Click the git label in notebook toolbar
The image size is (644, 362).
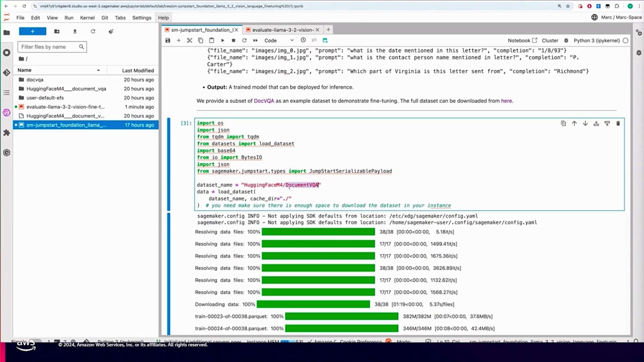pyautogui.click(x=314, y=40)
